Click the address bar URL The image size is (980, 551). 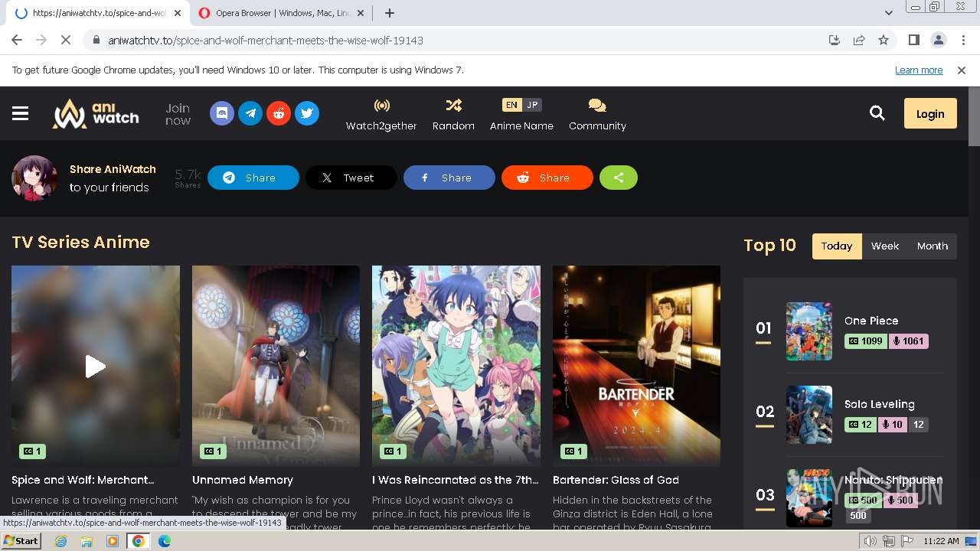coord(265,41)
